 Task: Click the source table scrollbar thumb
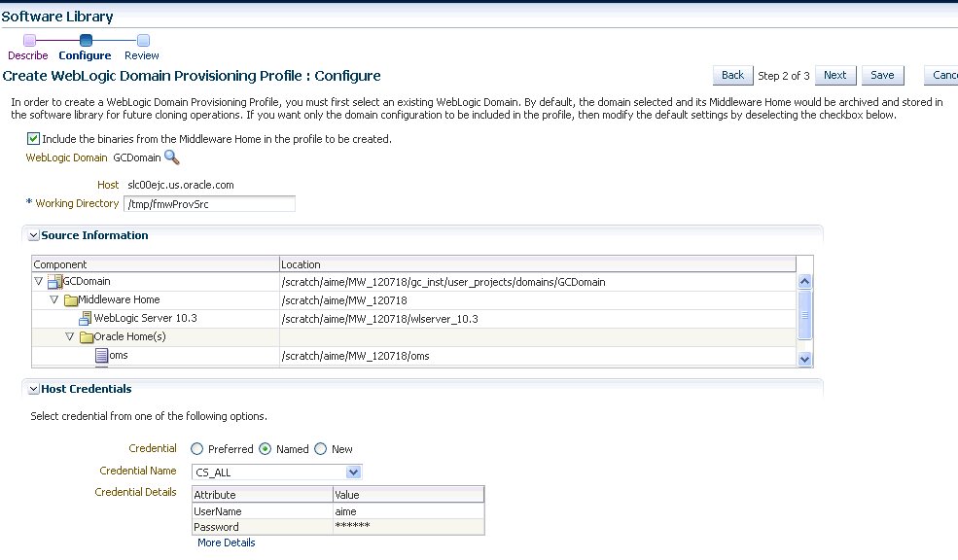tap(804, 315)
